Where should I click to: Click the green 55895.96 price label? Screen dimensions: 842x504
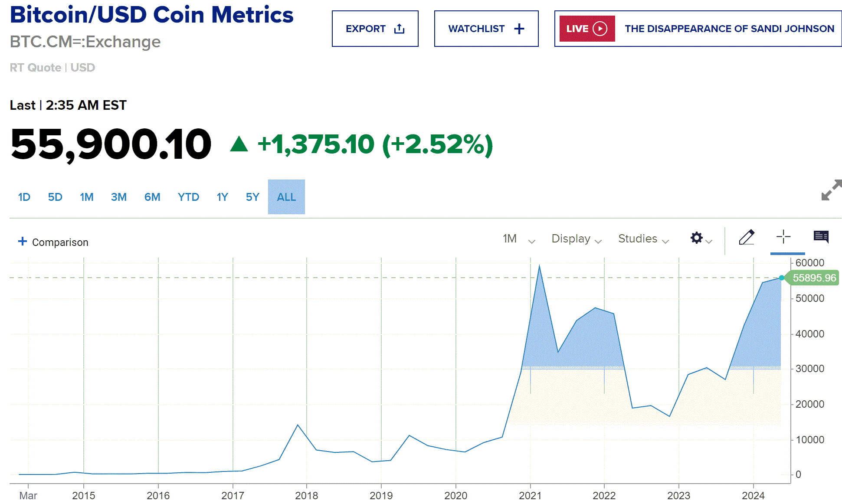pyautogui.click(x=814, y=278)
